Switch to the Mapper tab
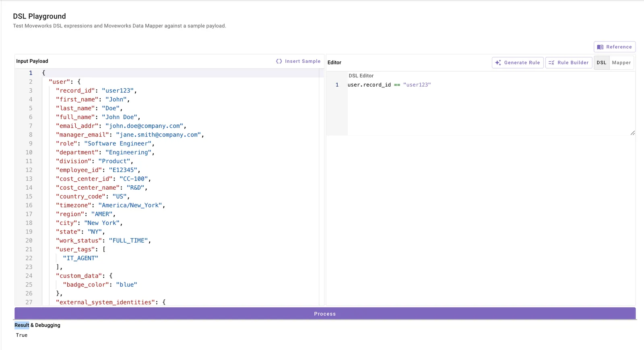 (x=621, y=63)
